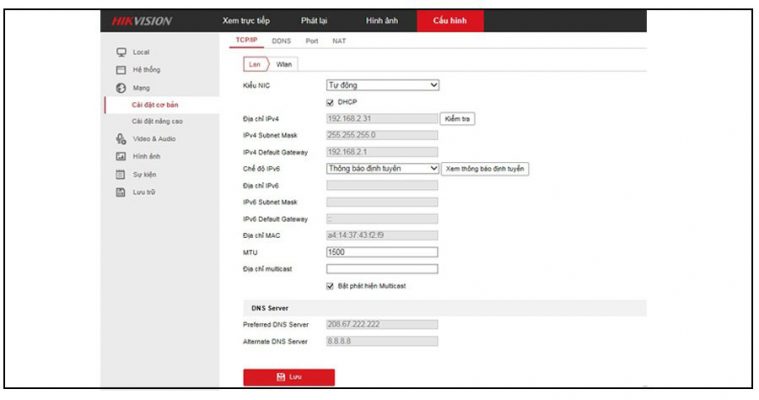Click the Hình ảnh image icon in sidebar

(x=120, y=157)
